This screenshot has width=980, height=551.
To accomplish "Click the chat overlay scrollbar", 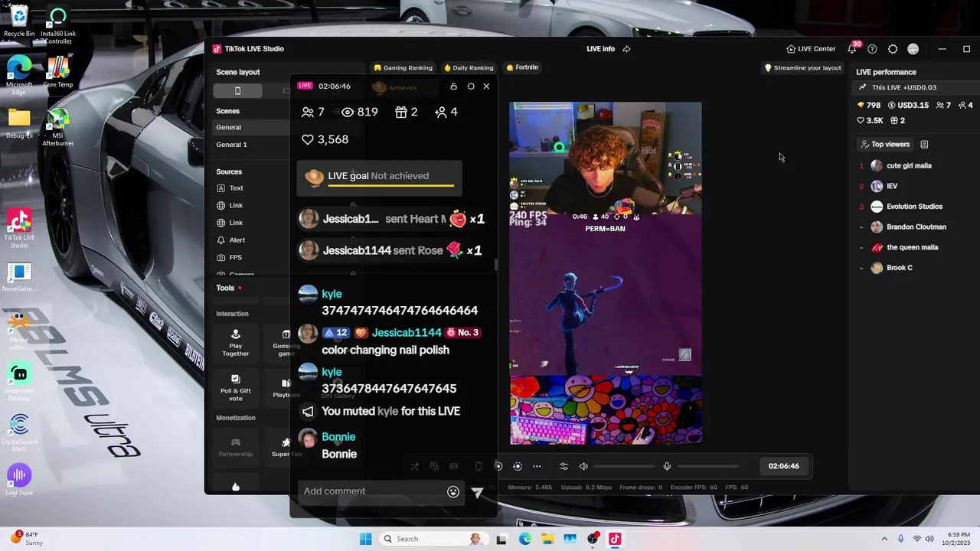I will coord(496,266).
